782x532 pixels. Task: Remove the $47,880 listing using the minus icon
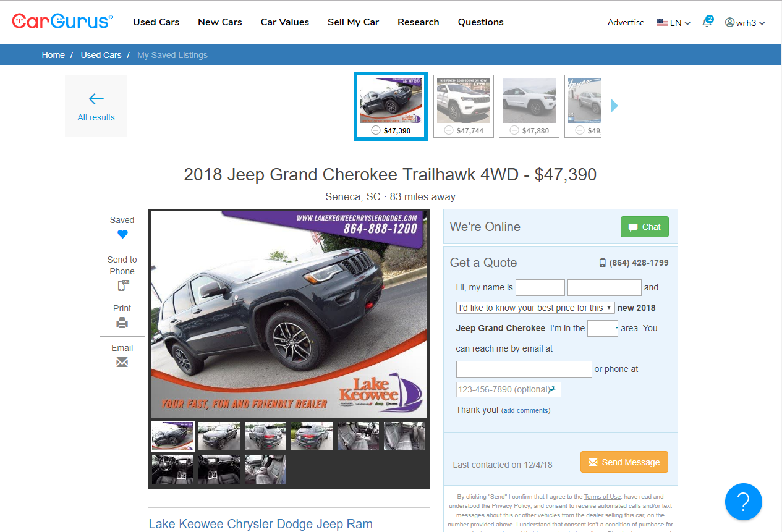(x=514, y=130)
